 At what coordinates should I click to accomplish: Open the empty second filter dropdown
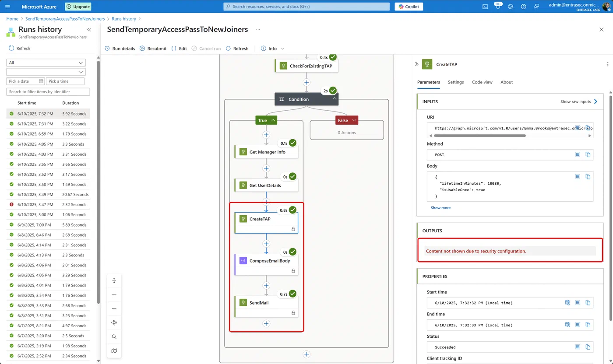(46, 72)
